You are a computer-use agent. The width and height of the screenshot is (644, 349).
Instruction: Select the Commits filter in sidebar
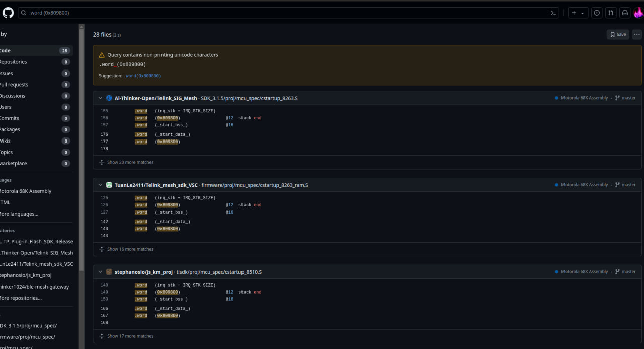click(x=10, y=118)
